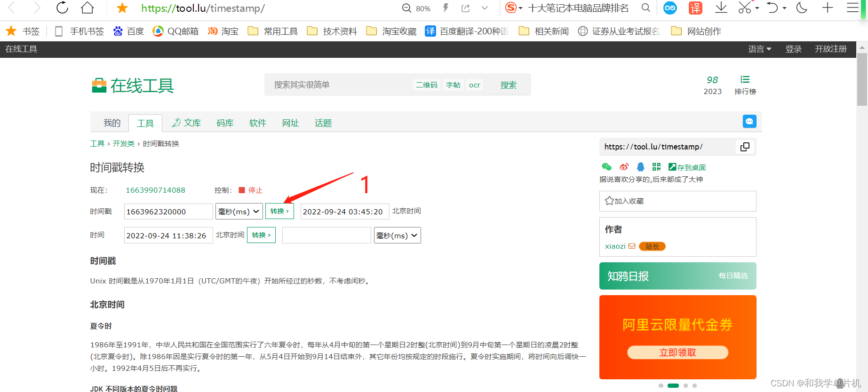Switch to the 软件 tab

(258, 123)
